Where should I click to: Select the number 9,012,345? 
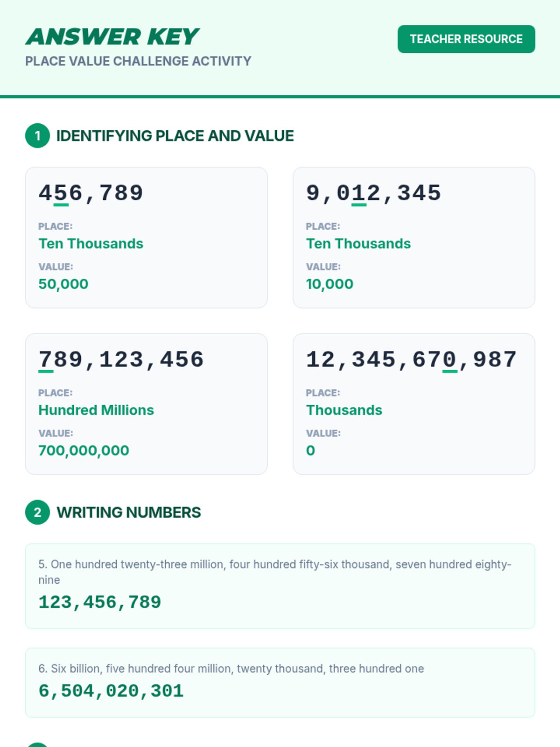(x=373, y=193)
